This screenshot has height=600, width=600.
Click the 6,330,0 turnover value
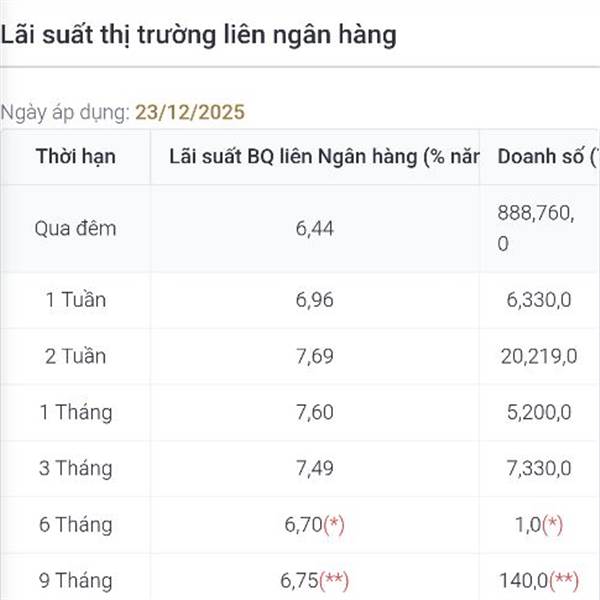click(x=539, y=299)
